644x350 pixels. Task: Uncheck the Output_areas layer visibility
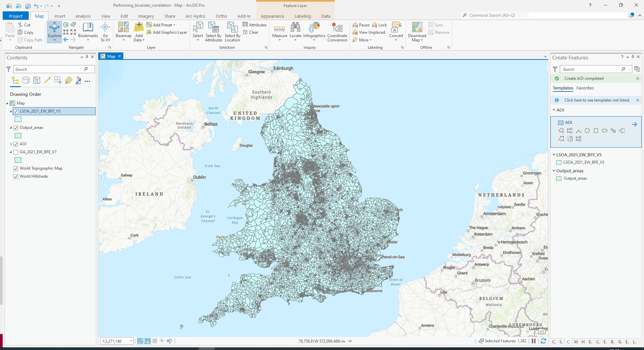[x=16, y=128]
